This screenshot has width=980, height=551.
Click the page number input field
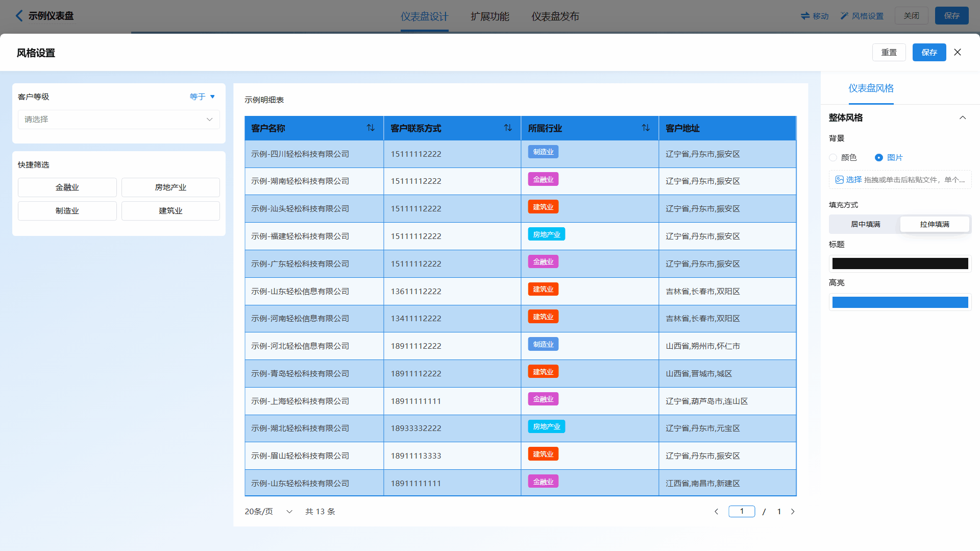[742, 512]
